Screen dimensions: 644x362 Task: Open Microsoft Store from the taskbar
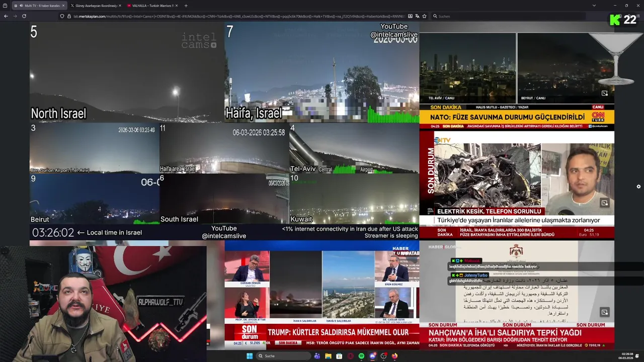[x=339, y=356]
